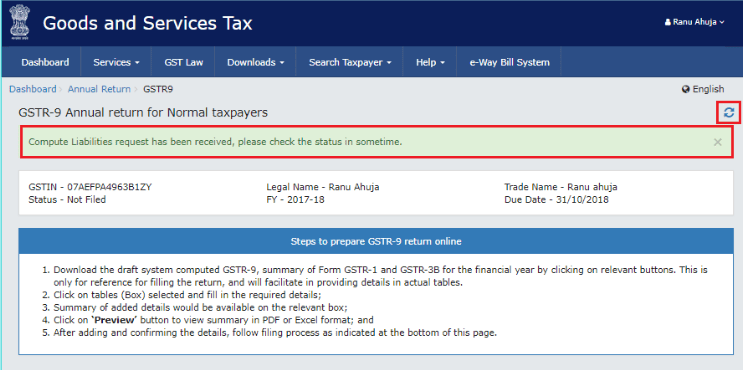Click the national emblem logo
Viewport: 743px width, 370px height.
click(19, 22)
